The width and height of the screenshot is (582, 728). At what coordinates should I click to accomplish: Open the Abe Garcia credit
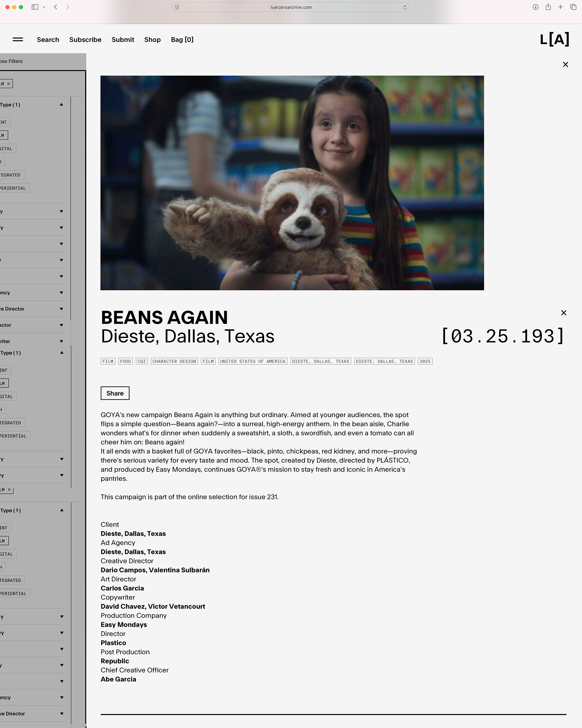point(119,679)
